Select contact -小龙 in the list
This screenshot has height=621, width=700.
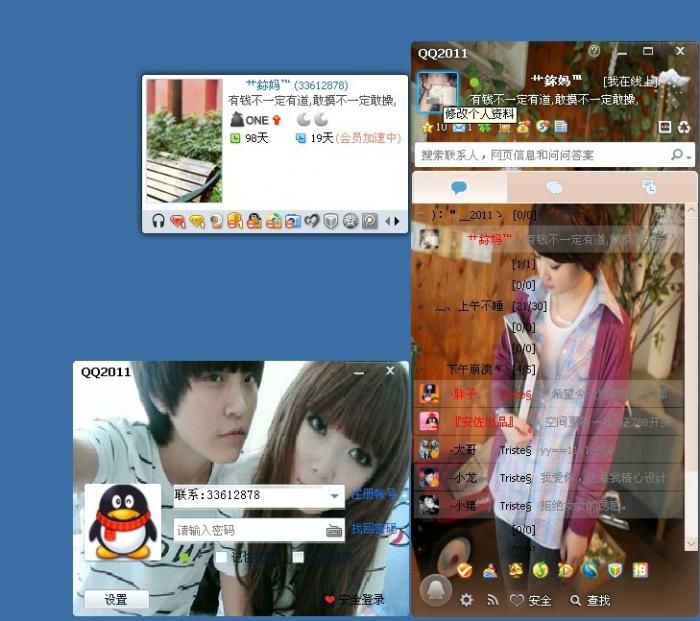(548, 478)
